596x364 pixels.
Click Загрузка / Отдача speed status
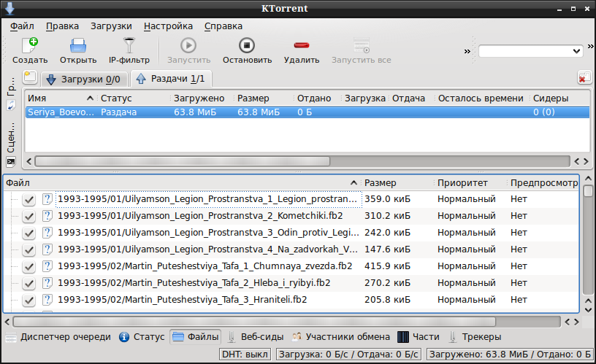click(x=348, y=355)
